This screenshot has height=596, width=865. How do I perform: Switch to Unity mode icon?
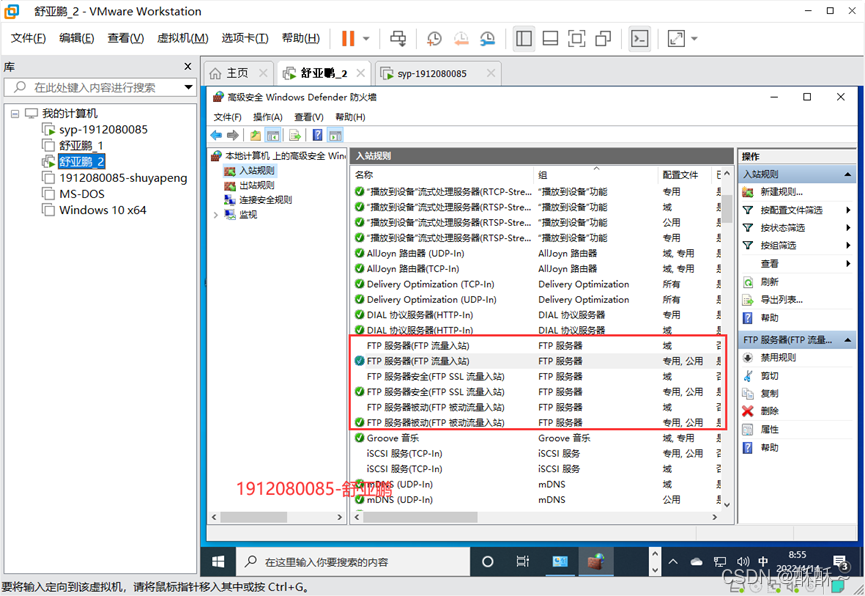pos(603,38)
